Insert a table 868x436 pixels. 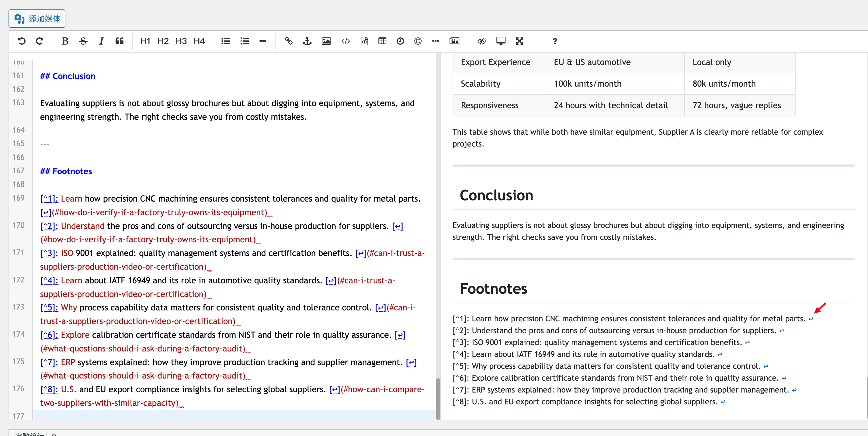[382, 41]
